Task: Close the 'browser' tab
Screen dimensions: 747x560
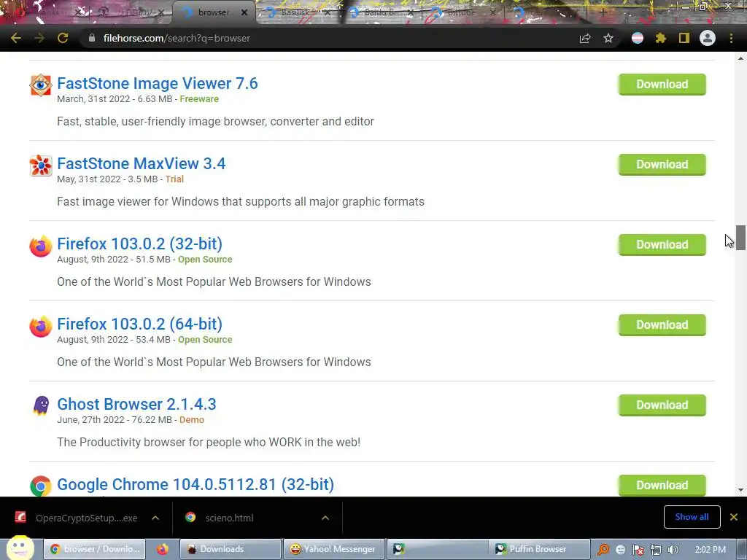Action: point(244,12)
